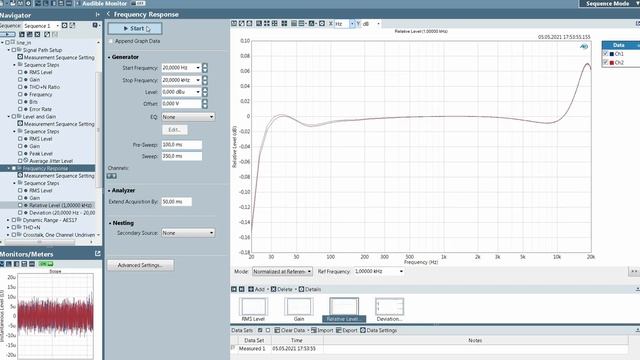Check the THD+N Ratio sequence step
The width and height of the screenshot is (640, 360).
point(20,87)
